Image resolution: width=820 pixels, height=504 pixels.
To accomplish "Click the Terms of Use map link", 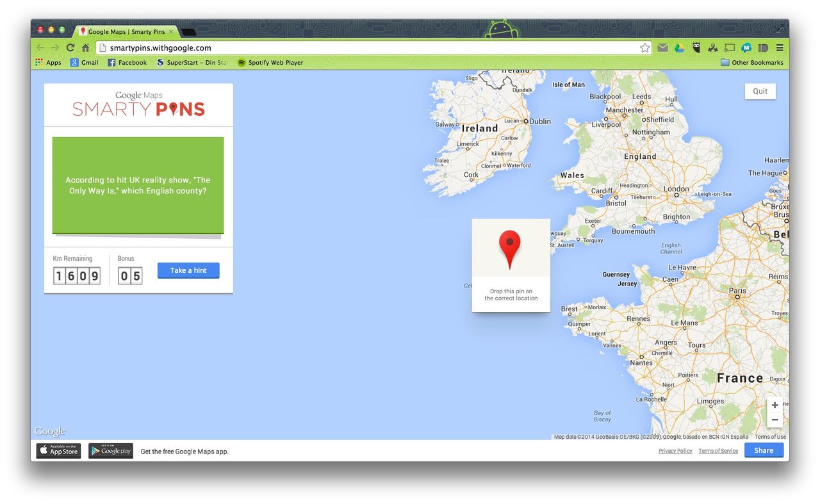I will [770, 437].
